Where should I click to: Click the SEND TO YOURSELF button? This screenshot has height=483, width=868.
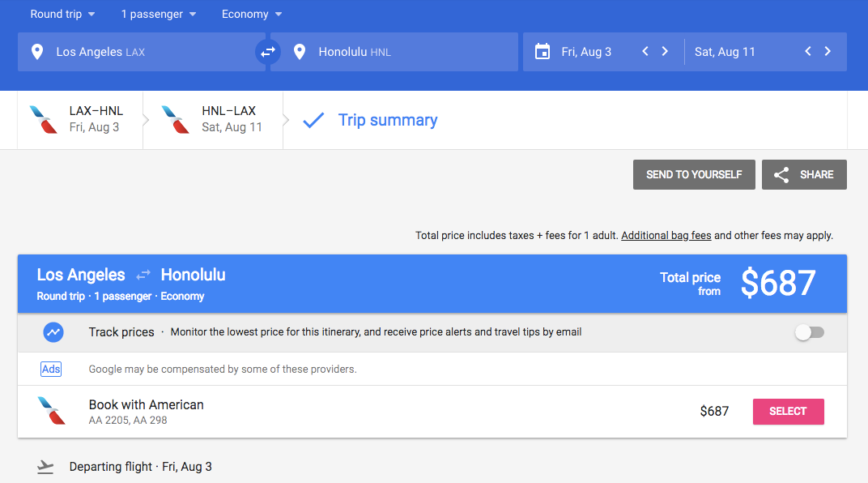[694, 174]
